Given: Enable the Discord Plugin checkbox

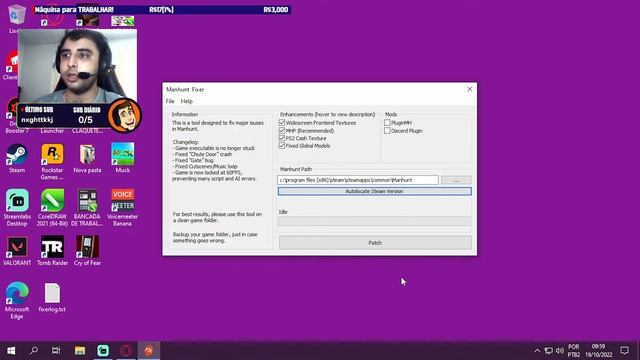Looking at the screenshot, I should tap(387, 131).
